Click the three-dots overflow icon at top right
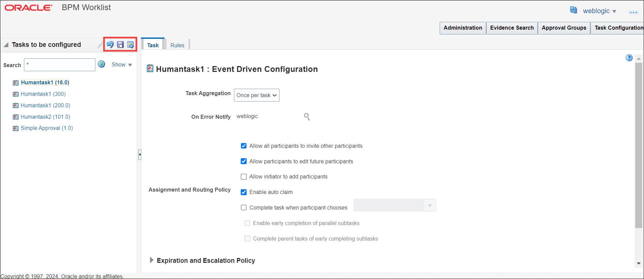 point(633,12)
